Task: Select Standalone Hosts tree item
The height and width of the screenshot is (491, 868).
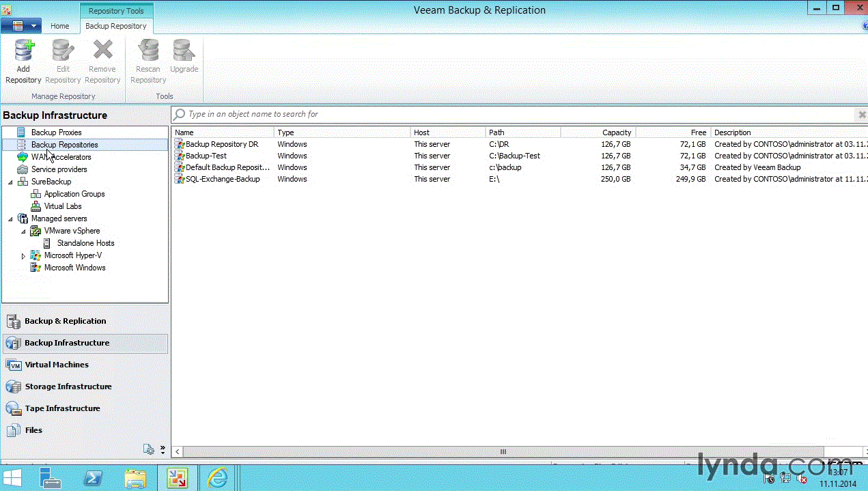Action: (x=85, y=243)
